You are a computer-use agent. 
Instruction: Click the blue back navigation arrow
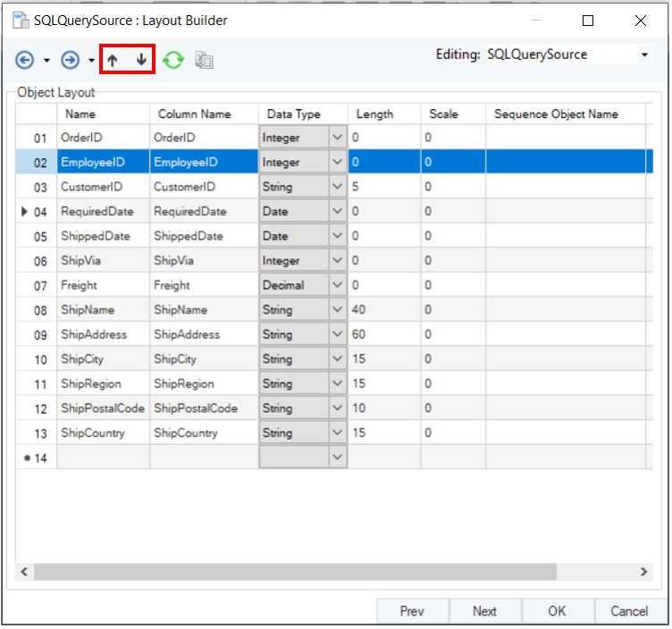coord(25,60)
